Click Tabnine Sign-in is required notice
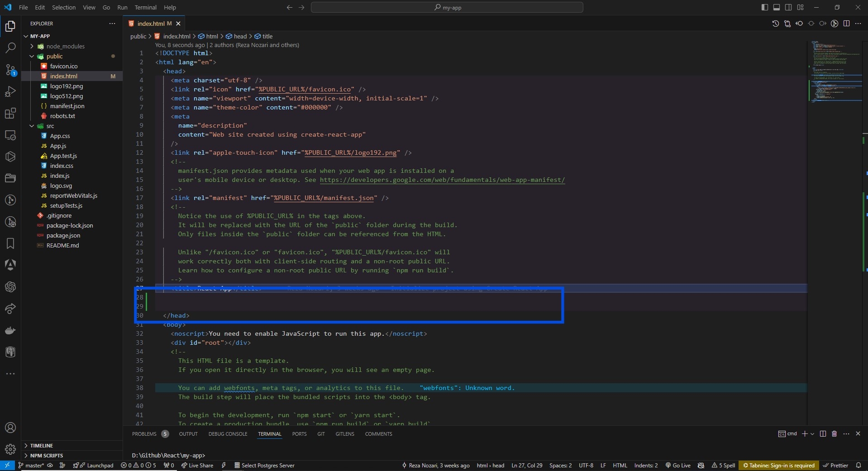 (x=778, y=465)
